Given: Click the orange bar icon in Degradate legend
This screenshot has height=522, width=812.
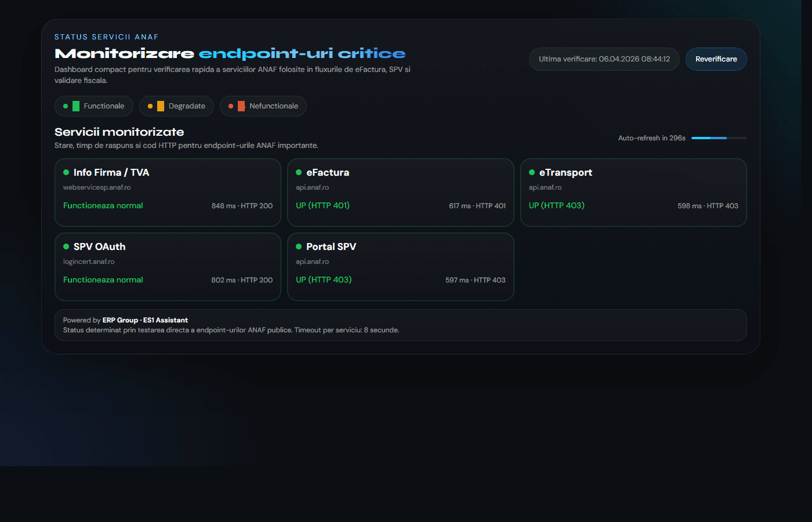Looking at the screenshot, I should [160, 106].
